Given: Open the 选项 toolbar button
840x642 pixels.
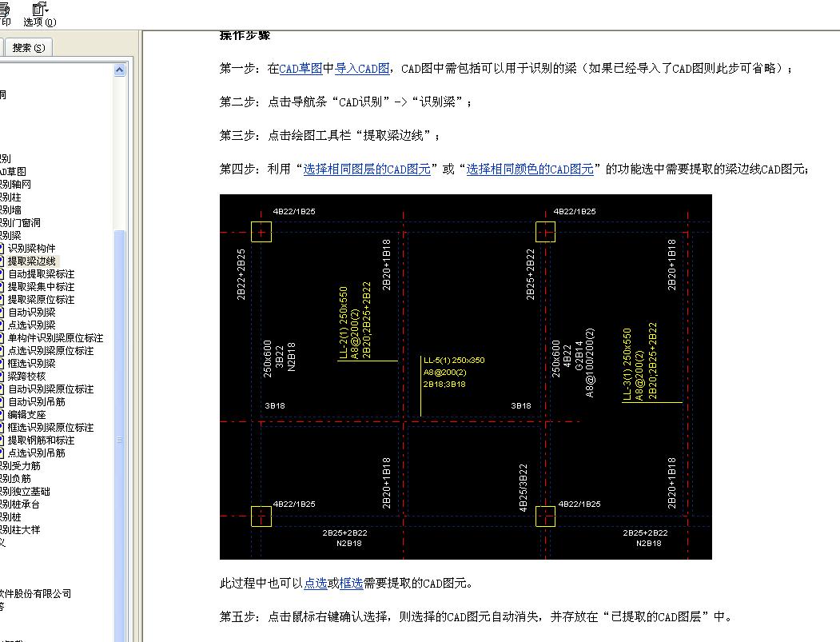Looking at the screenshot, I should (40, 14).
